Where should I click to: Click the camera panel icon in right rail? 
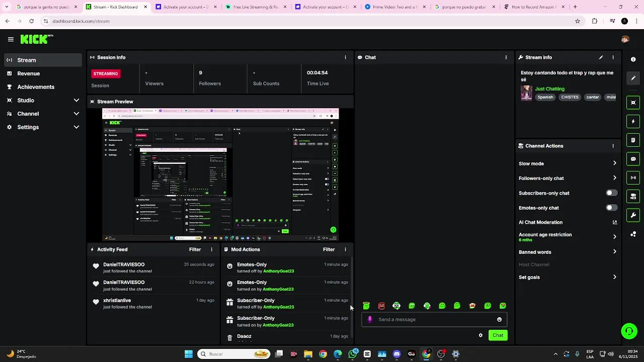633,197
